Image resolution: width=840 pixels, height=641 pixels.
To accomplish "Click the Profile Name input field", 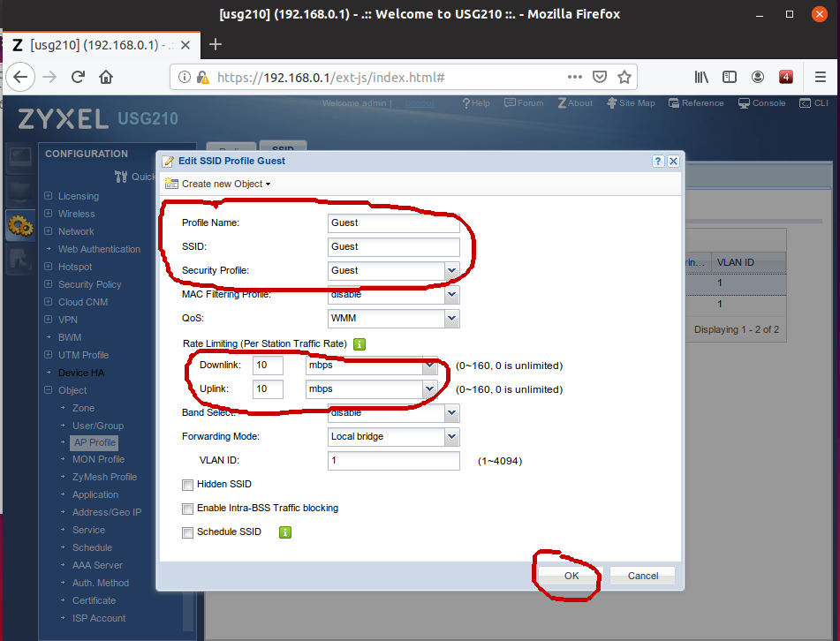I will [394, 222].
